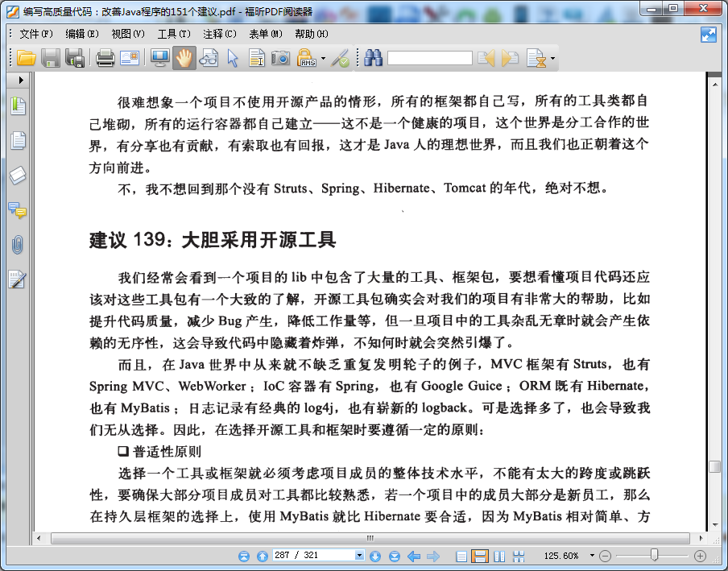
Task: Go to previous page button
Action: coord(263,557)
